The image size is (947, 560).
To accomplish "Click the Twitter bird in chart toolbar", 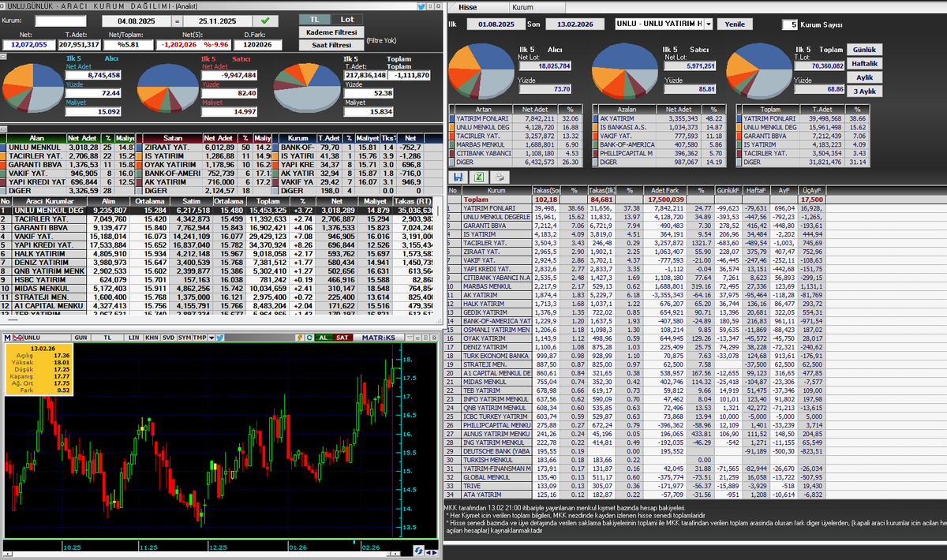I will click(x=220, y=338).
